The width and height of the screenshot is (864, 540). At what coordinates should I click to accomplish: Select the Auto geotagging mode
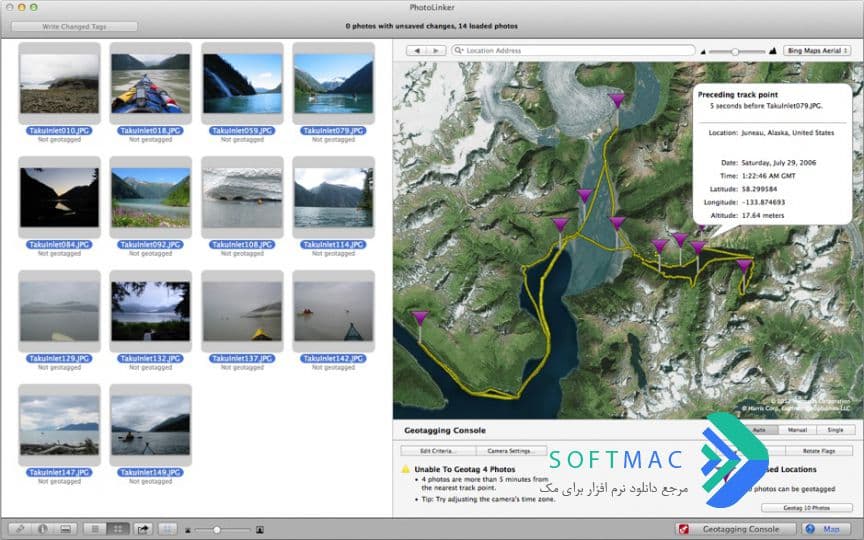coord(760,430)
